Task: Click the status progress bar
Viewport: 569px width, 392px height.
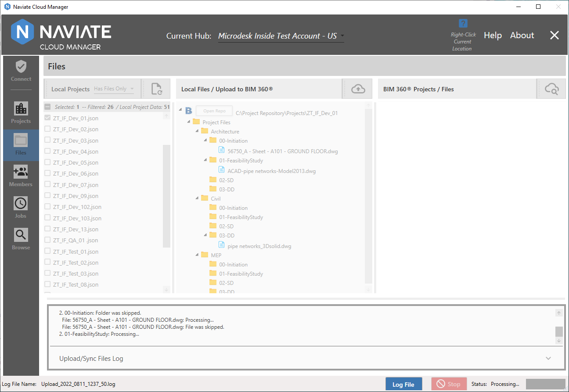Action: (546, 384)
